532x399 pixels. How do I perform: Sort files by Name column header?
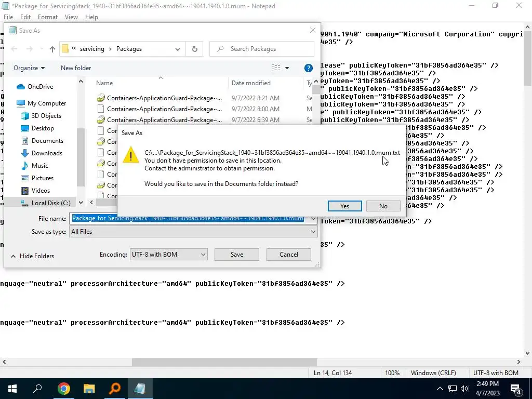(104, 83)
